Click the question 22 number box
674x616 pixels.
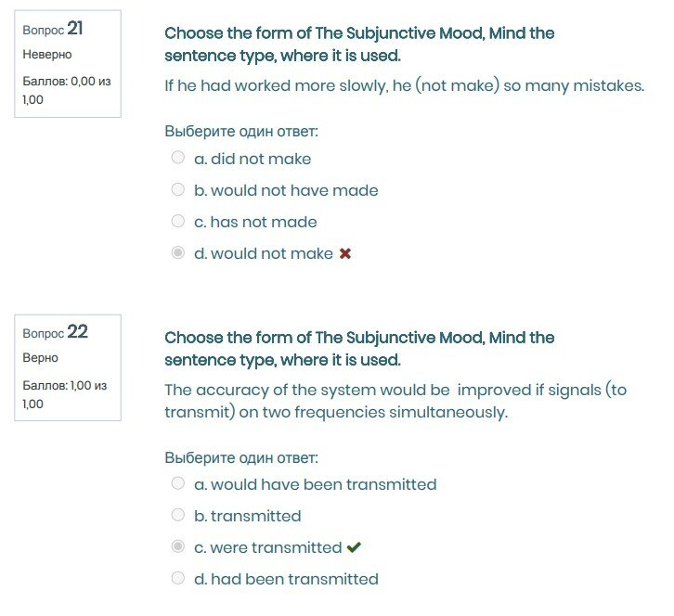68,367
